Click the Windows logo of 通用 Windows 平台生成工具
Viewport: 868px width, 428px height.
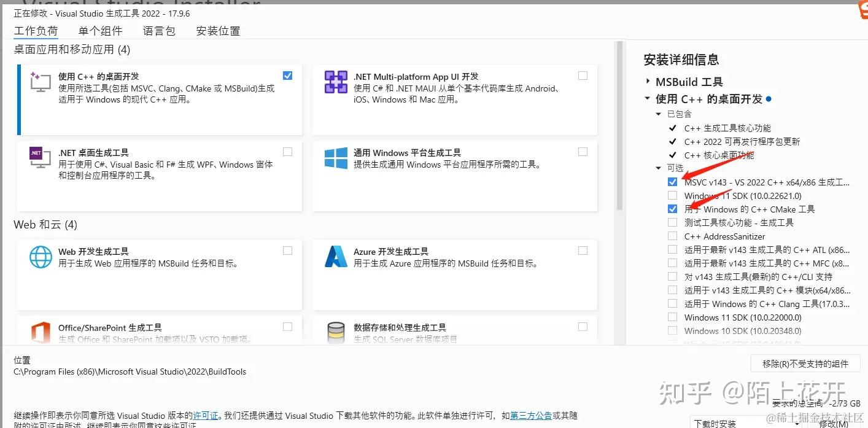pyautogui.click(x=336, y=158)
